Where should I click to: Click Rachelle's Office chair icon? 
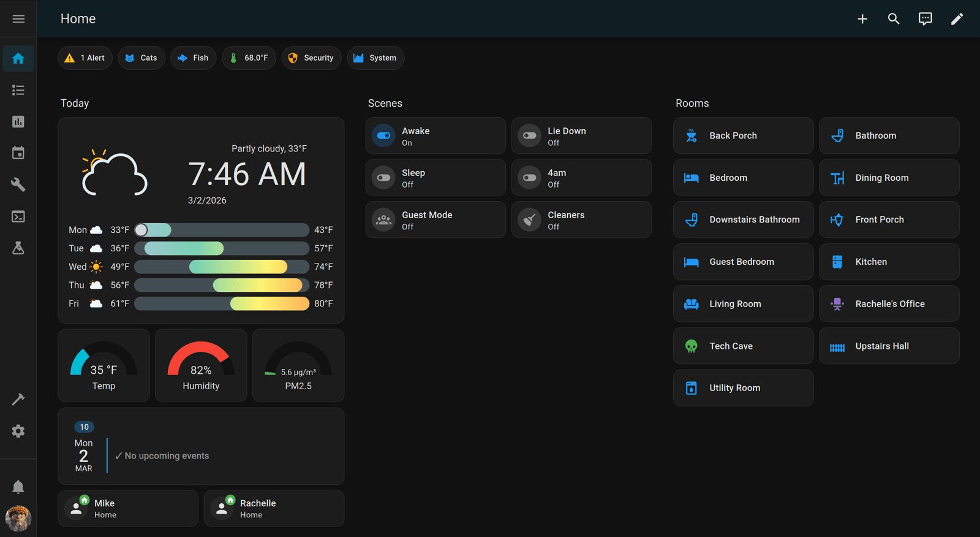(x=837, y=304)
